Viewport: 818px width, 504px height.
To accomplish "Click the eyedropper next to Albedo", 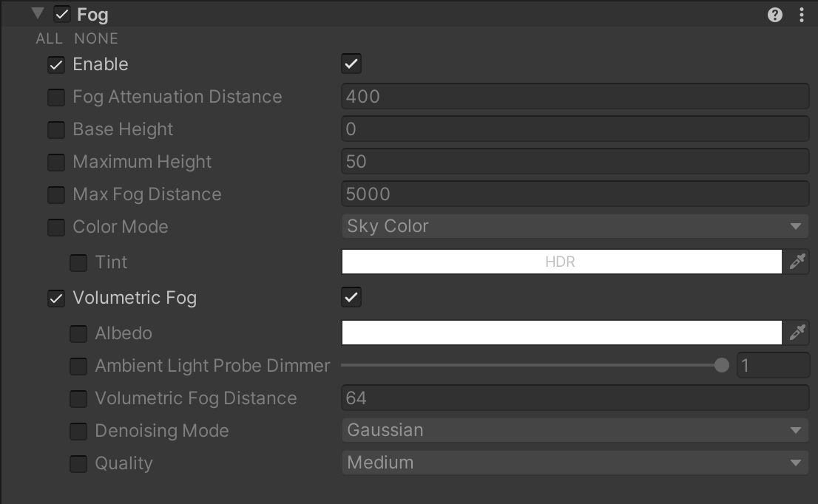I will [797, 333].
